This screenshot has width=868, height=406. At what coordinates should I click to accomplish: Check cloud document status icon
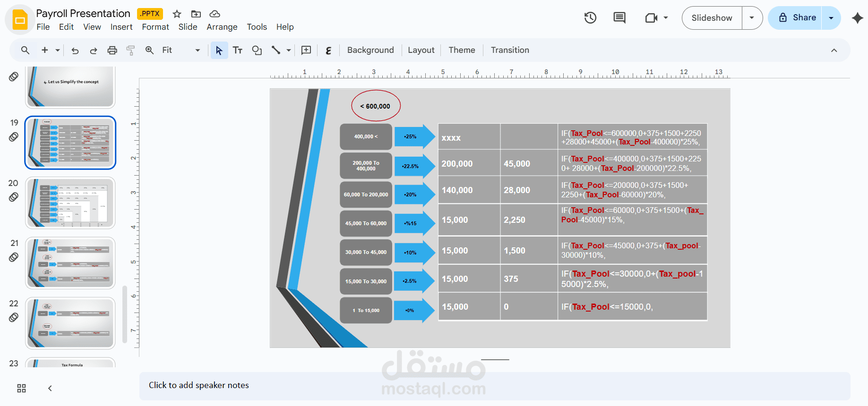(215, 14)
